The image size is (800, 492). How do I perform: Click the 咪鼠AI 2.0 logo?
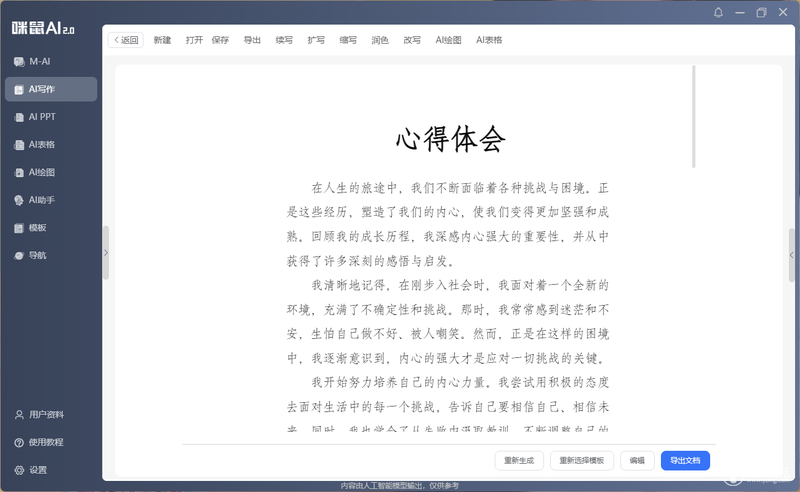[43, 28]
